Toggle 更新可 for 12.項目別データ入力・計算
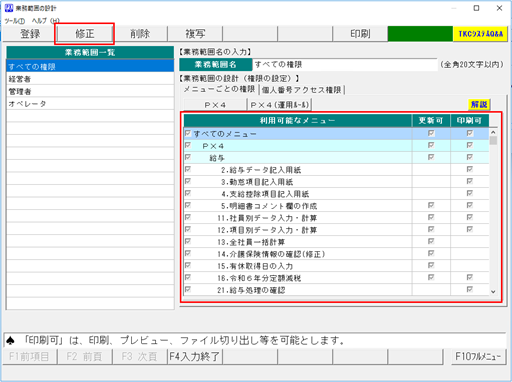 pyautogui.click(x=431, y=229)
